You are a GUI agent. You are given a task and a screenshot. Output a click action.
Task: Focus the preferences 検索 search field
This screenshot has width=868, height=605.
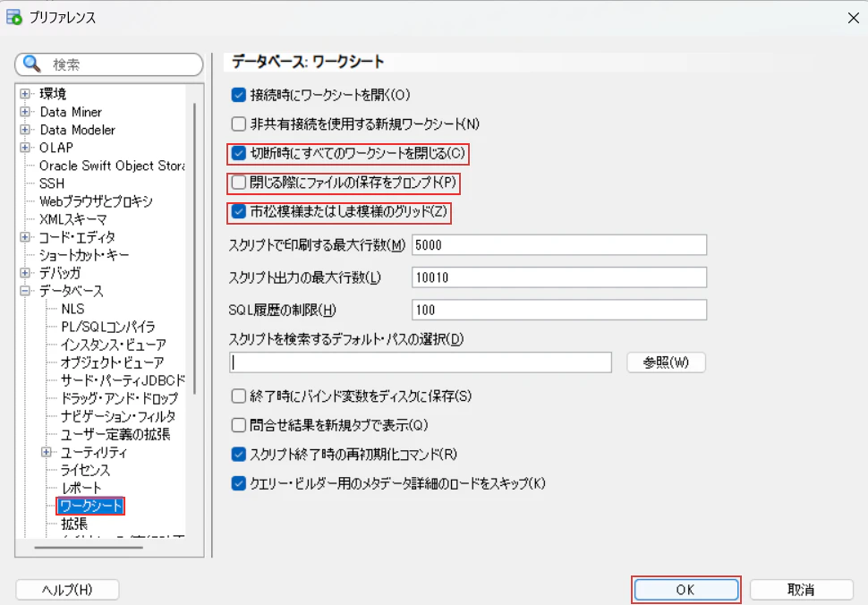(109, 64)
